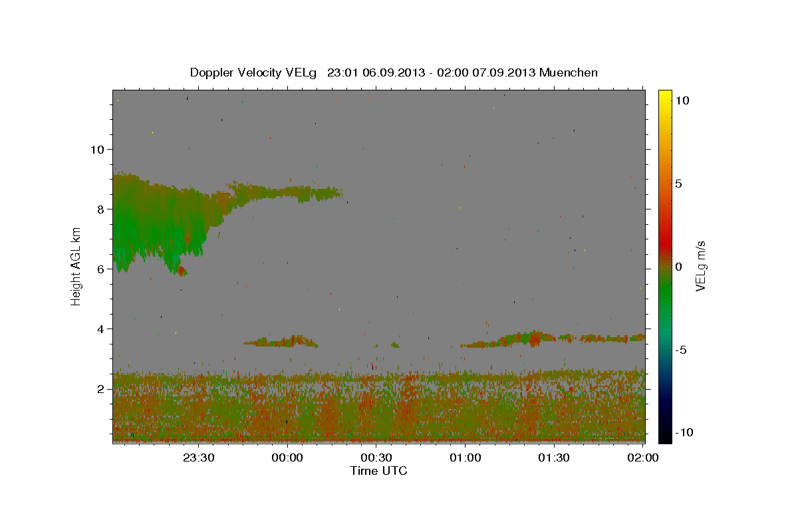Click the '01:00' time axis label
The width and height of the screenshot is (798, 532).
[465, 458]
